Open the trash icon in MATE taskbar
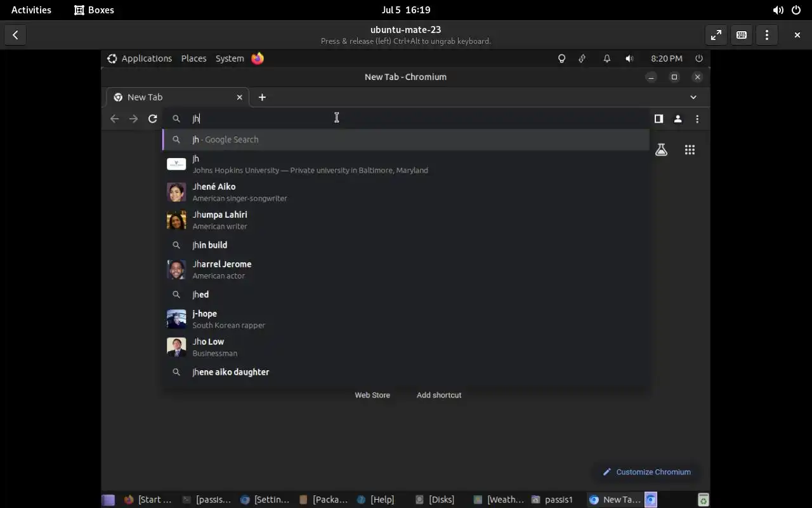The height and width of the screenshot is (508, 812). pyautogui.click(x=703, y=500)
